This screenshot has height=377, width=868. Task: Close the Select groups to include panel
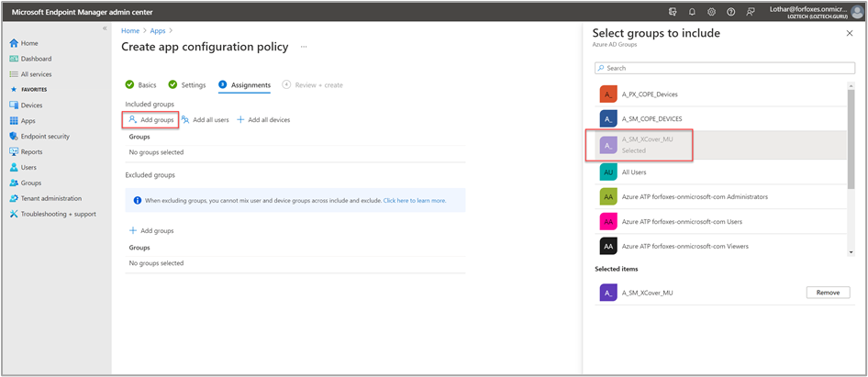pos(849,33)
